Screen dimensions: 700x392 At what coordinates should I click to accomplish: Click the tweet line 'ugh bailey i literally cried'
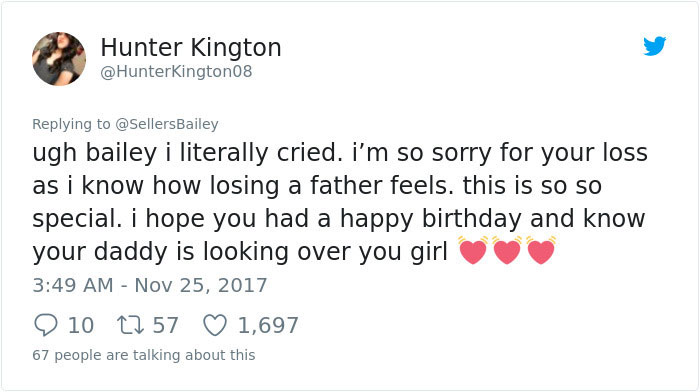(184, 153)
